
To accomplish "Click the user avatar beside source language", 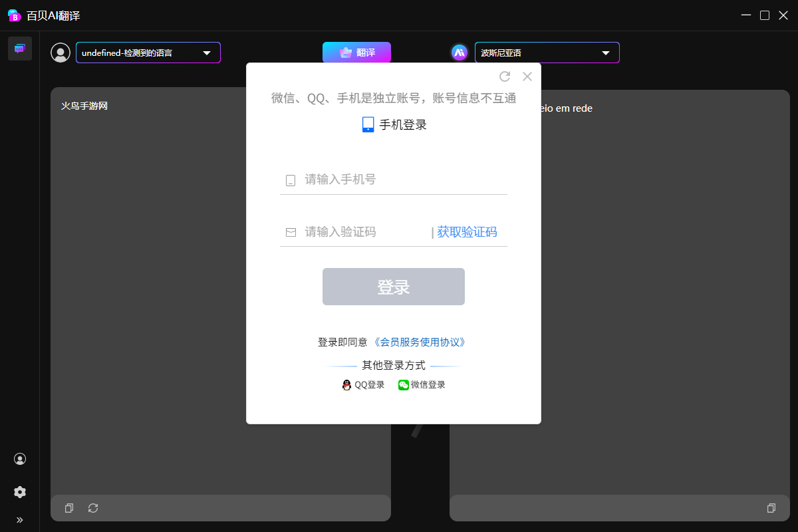I will click(x=61, y=53).
